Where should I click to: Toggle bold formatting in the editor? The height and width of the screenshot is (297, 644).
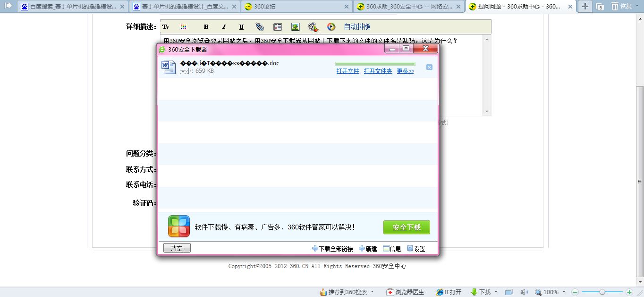[206, 27]
